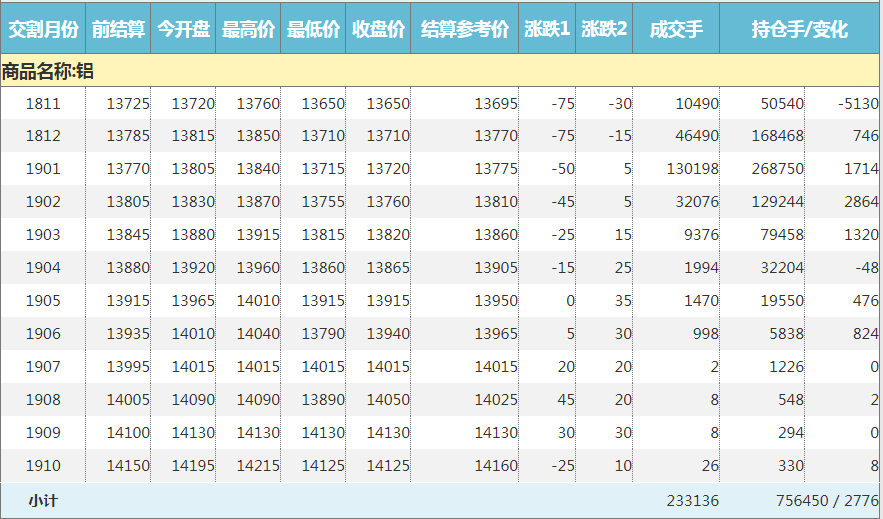883x519 pixels.
Task: Click the 成交手 column header
Action: click(x=676, y=29)
